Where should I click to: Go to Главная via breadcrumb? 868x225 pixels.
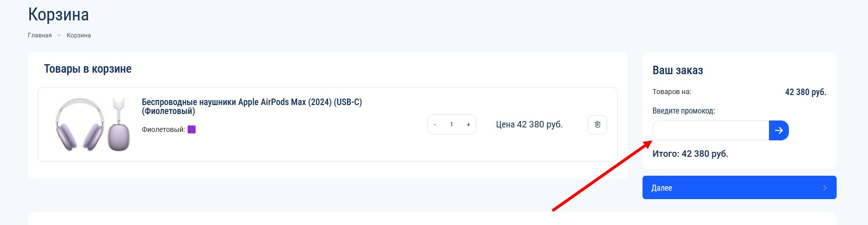click(40, 35)
